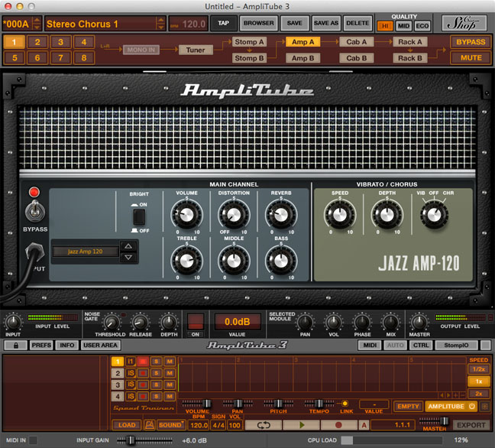Select the Rack B module
The height and width of the screenshot is (448, 495).
click(410, 58)
